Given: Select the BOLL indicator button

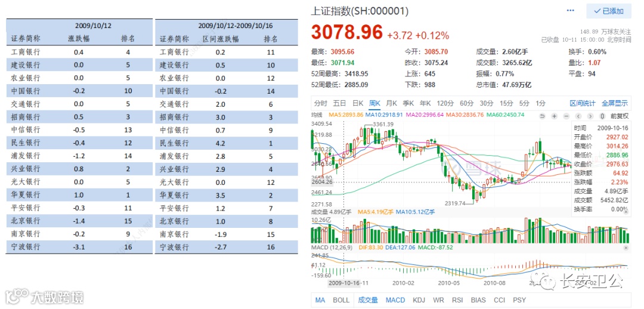Looking at the screenshot, I should coord(341,301).
